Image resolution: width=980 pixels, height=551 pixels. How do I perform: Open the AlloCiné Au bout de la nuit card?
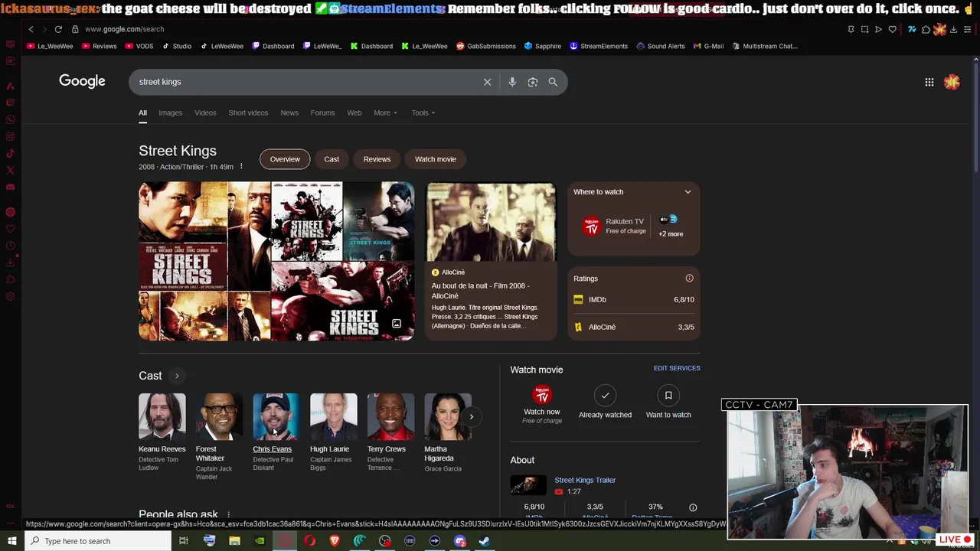(491, 260)
